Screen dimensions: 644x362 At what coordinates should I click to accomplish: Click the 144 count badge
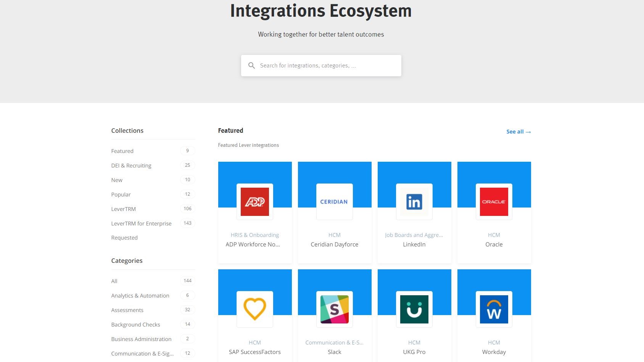coord(188,281)
